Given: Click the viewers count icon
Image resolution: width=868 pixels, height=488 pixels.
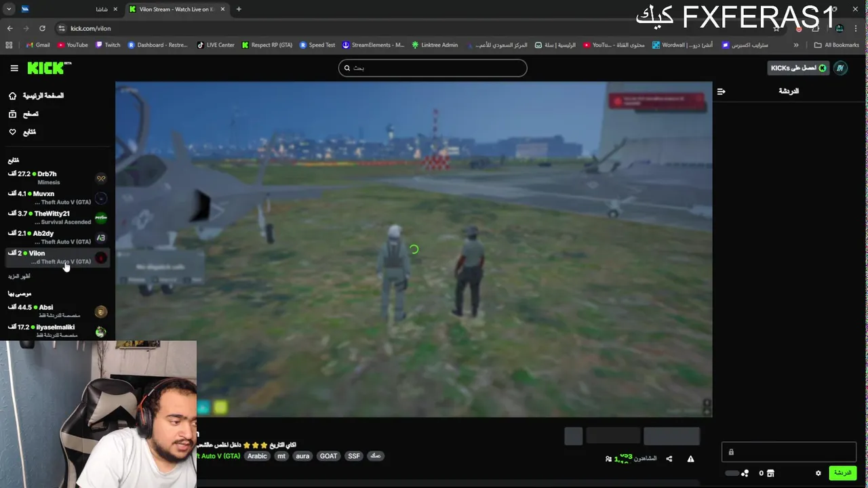Looking at the screenshot, I should coord(608,459).
